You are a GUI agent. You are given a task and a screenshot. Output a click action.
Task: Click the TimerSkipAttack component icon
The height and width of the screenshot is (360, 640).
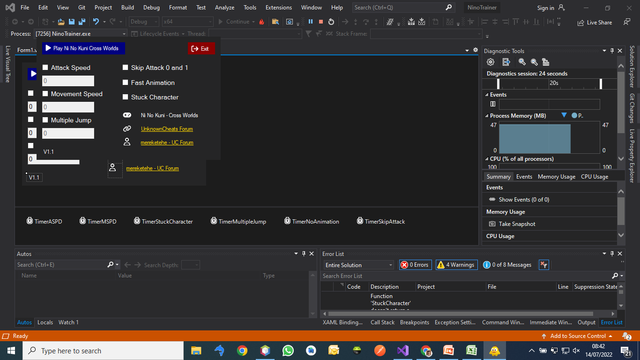360,221
